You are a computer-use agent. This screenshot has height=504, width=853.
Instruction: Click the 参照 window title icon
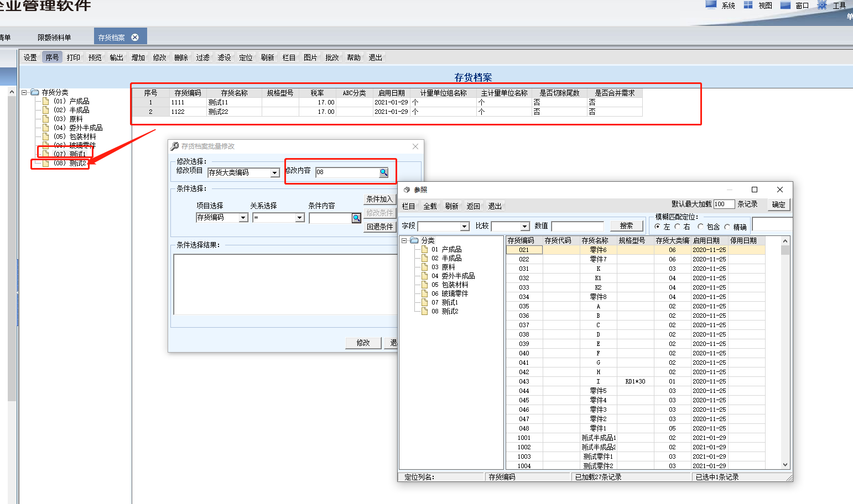pos(407,190)
